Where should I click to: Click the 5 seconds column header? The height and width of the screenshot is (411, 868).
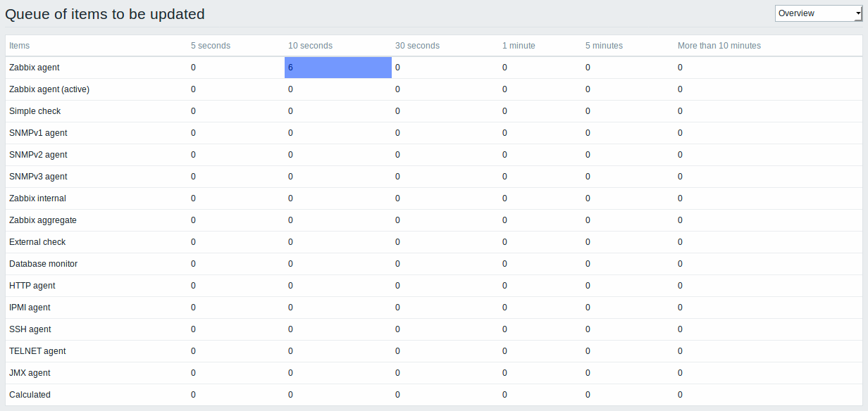211,46
